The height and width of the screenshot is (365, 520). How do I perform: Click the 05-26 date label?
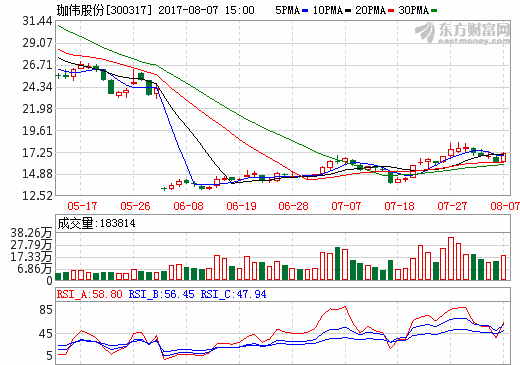[135, 206]
